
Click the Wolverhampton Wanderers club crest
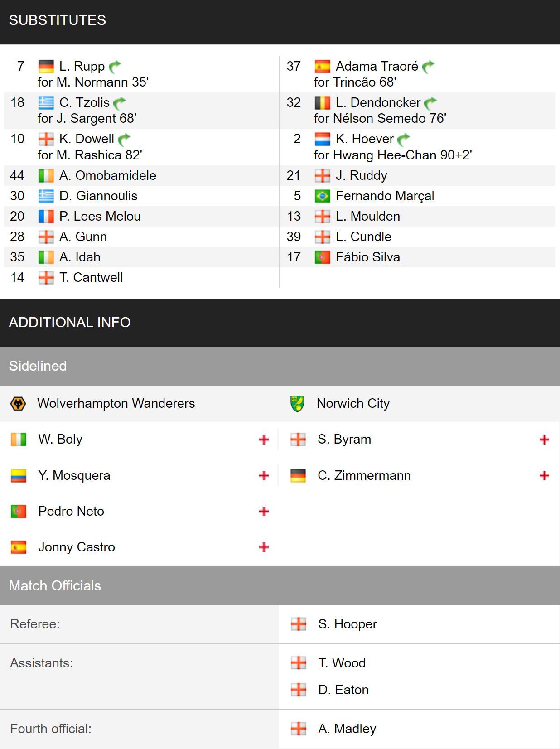pos(18,403)
